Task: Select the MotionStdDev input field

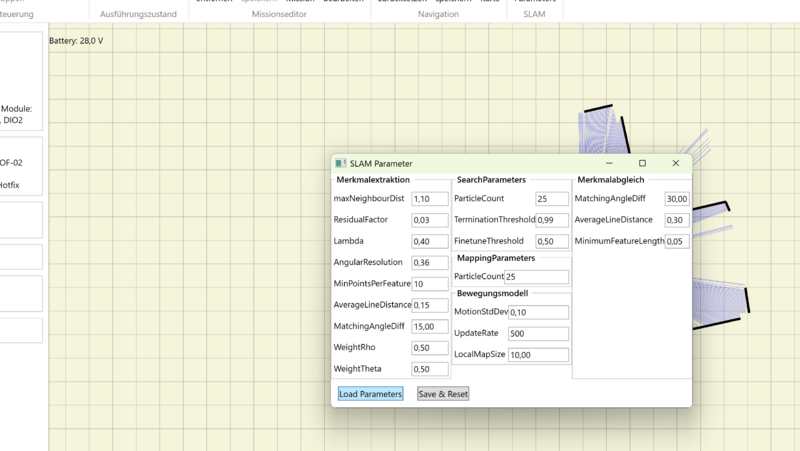Action: click(x=538, y=313)
